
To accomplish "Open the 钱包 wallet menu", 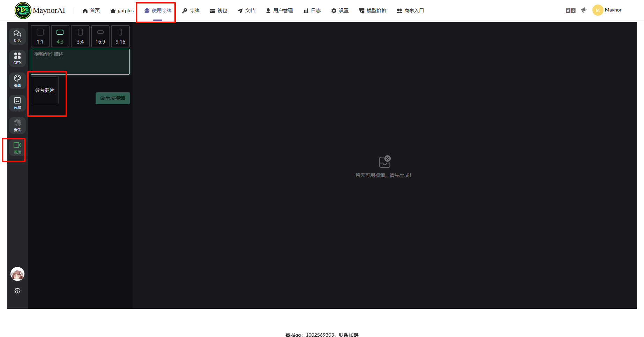I will click(x=218, y=11).
